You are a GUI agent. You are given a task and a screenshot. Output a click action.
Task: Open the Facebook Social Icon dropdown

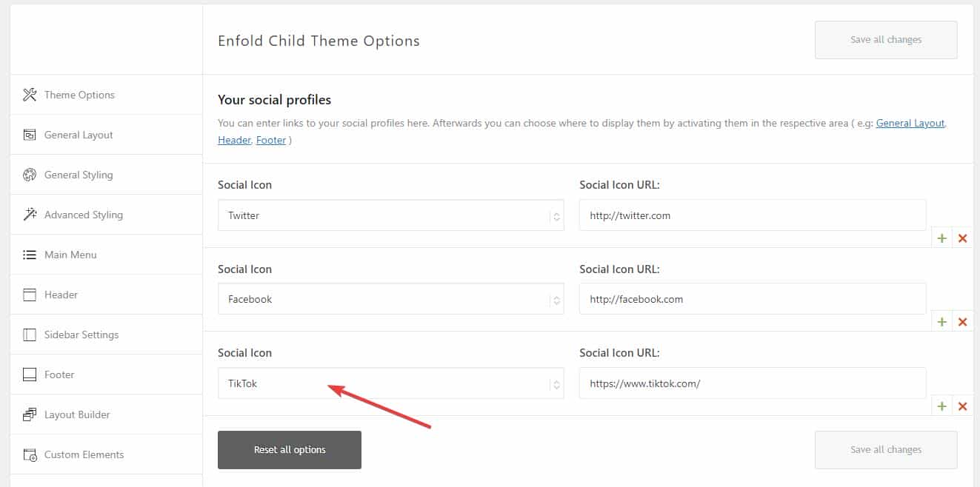(391, 299)
